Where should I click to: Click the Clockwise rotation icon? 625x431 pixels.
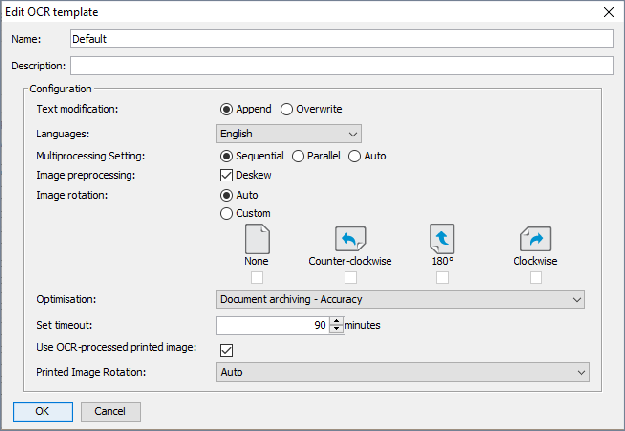click(x=535, y=238)
